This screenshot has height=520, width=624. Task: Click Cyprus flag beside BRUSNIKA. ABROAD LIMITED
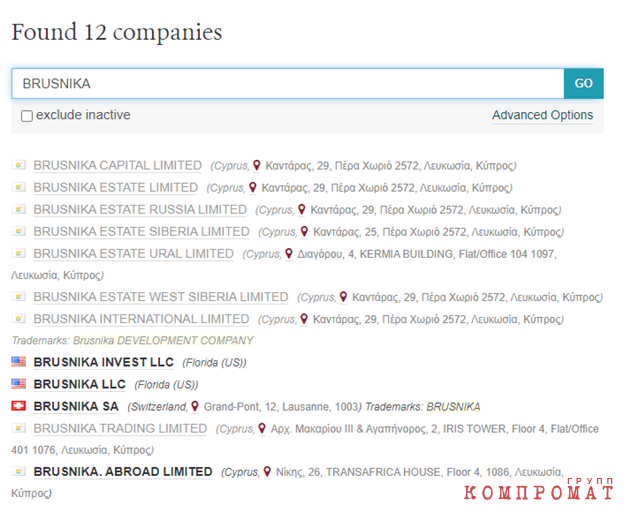click(x=18, y=471)
